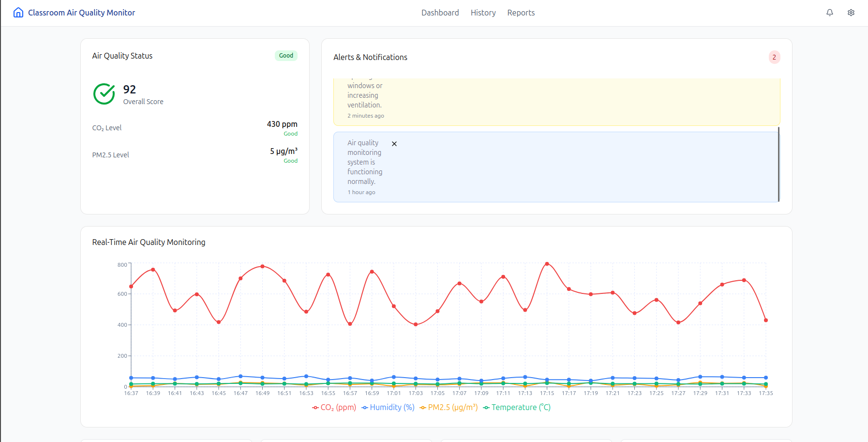The width and height of the screenshot is (868, 442).
Task: Select the orange PM2.5 legend marker
Action: [x=422, y=407]
